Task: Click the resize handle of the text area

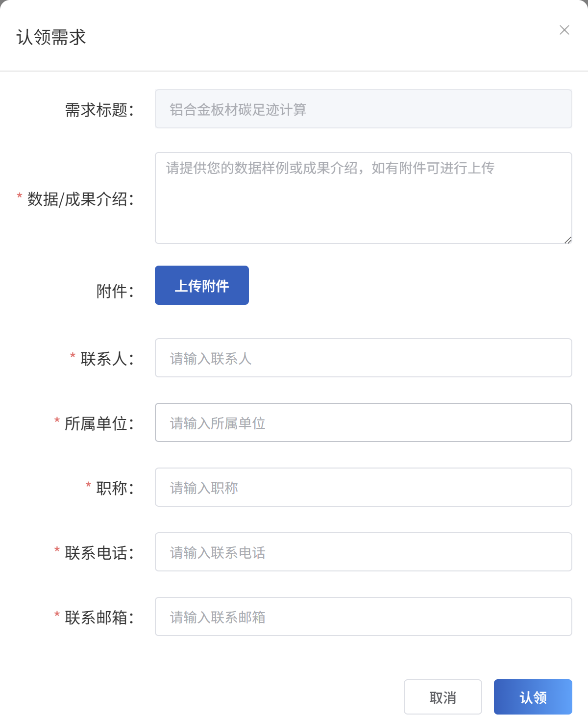Action: point(568,240)
